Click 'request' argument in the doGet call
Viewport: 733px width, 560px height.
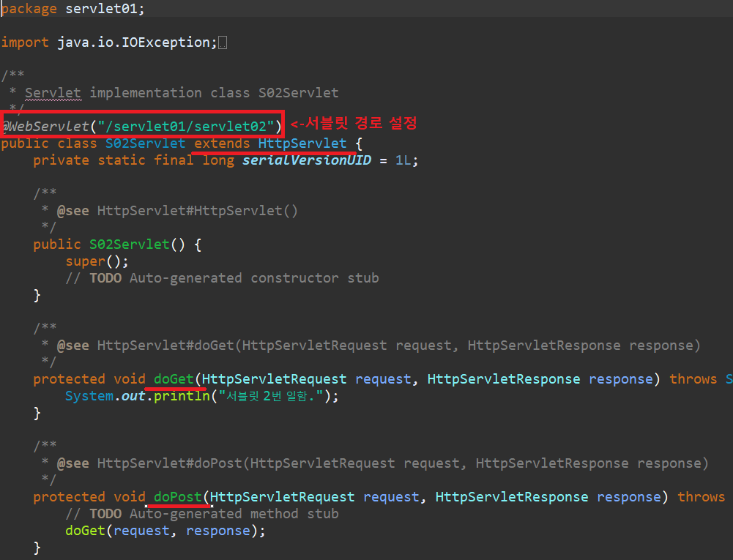click(141, 531)
